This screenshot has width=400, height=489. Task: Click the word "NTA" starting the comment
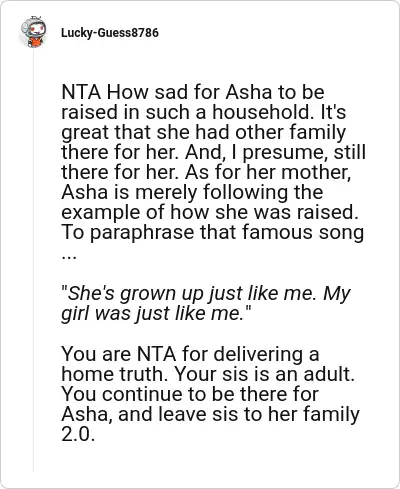pyautogui.click(x=81, y=92)
